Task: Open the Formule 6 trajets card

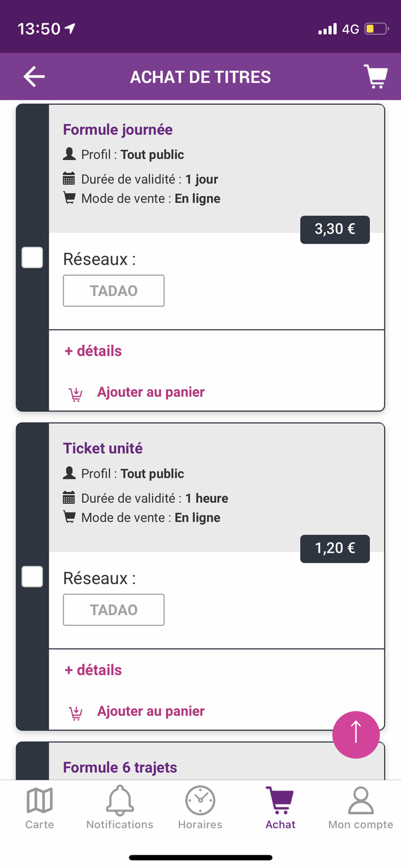Action: [120, 767]
